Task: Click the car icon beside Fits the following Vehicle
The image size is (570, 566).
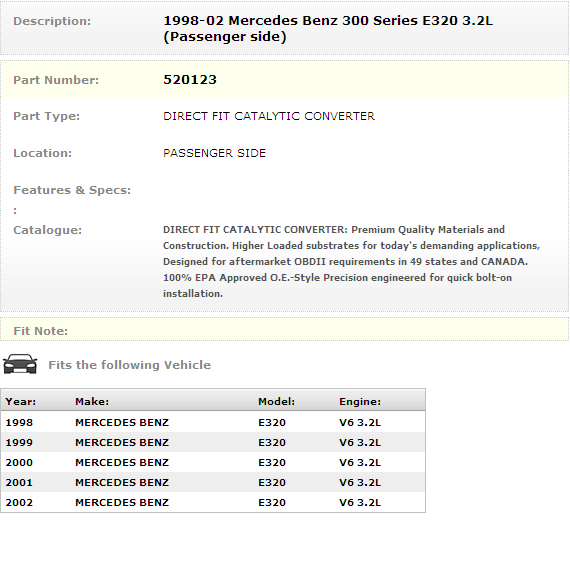Action: tap(20, 364)
